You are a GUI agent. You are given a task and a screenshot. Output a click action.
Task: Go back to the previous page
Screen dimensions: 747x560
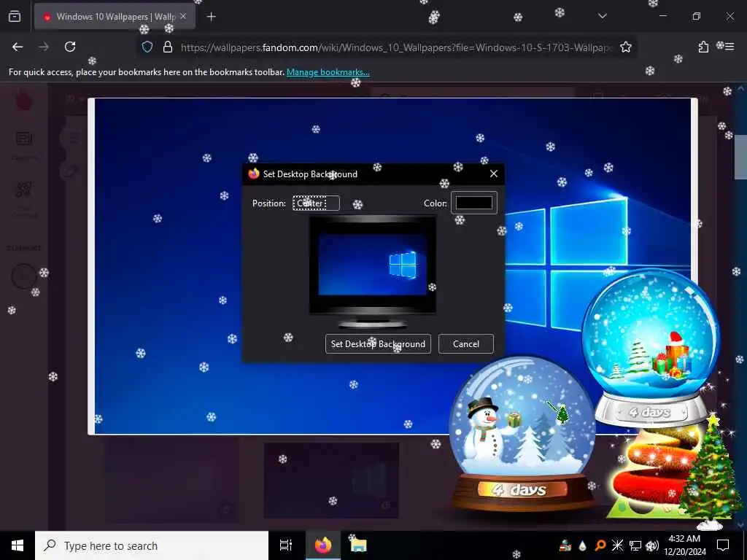18,47
